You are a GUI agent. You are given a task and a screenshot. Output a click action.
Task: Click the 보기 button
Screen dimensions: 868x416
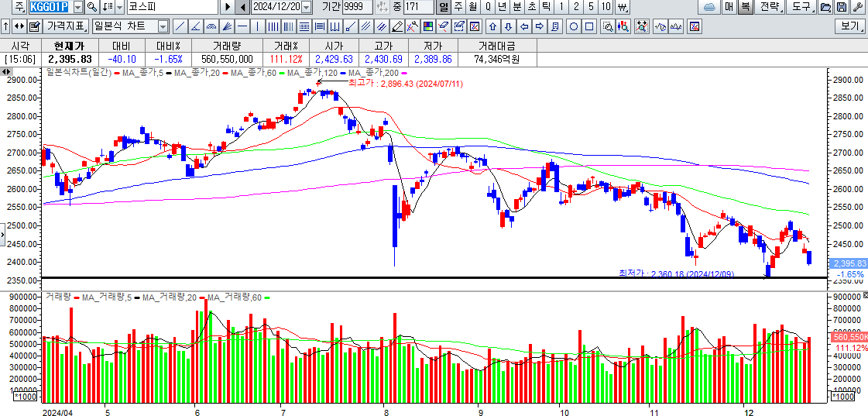(x=849, y=26)
